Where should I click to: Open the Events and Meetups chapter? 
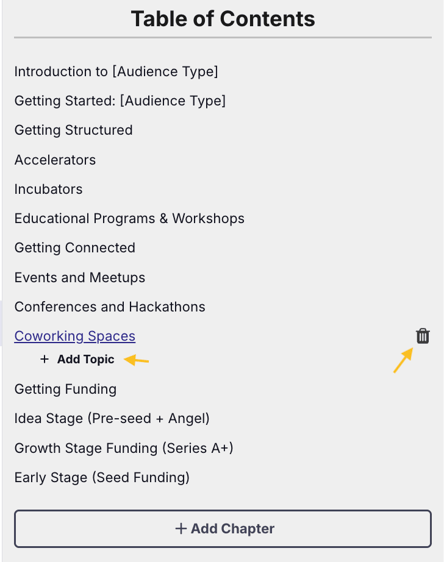tap(80, 277)
